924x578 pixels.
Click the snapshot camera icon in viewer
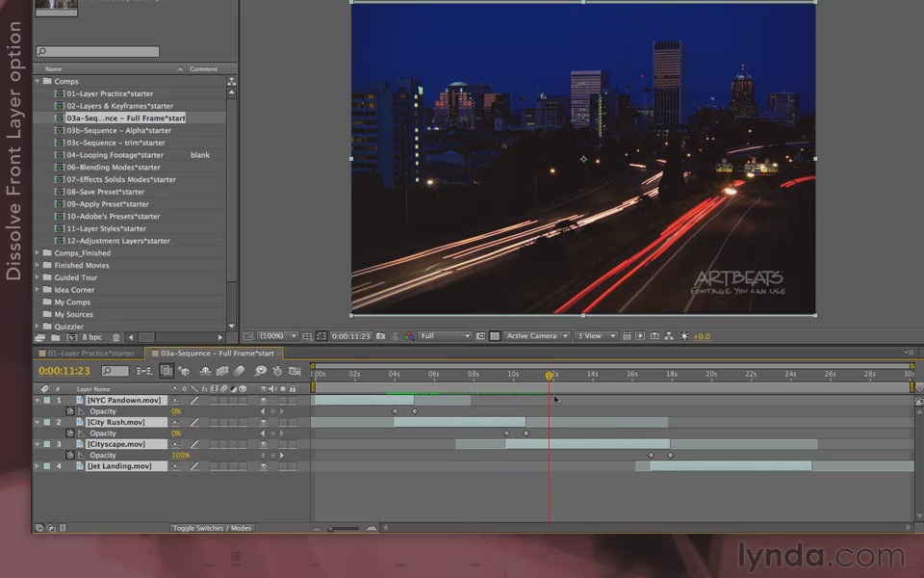pos(381,336)
